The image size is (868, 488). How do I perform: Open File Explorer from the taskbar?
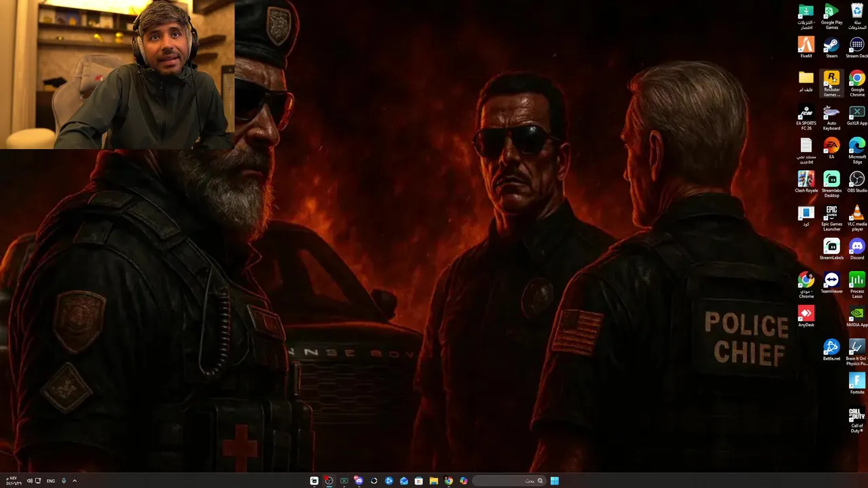(433, 481)
